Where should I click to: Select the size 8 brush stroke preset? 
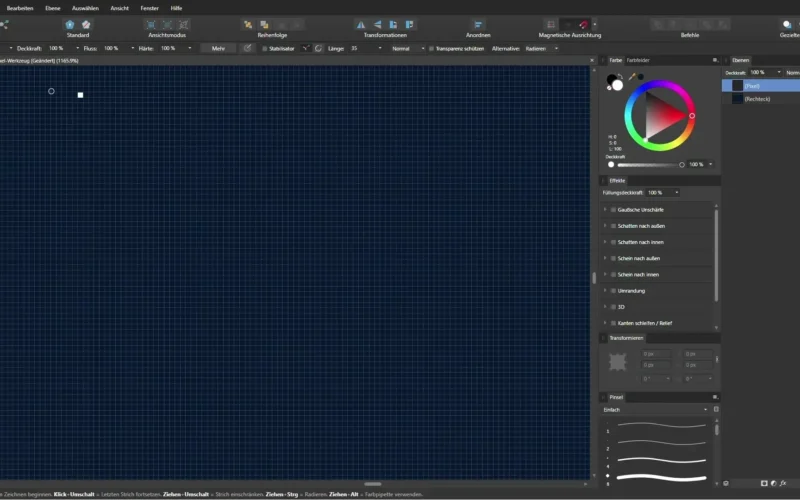pos(660,475)
